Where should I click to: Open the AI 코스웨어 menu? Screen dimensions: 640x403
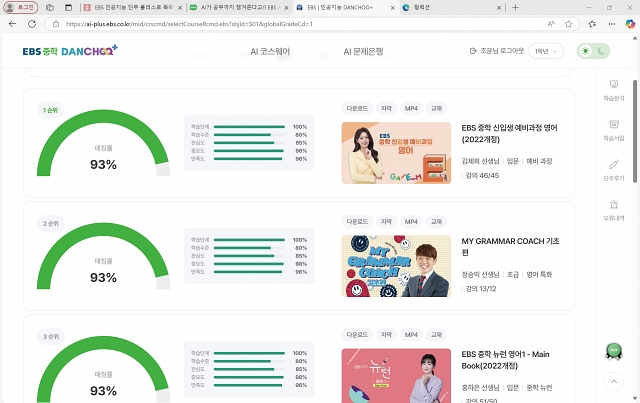(270, 51)
